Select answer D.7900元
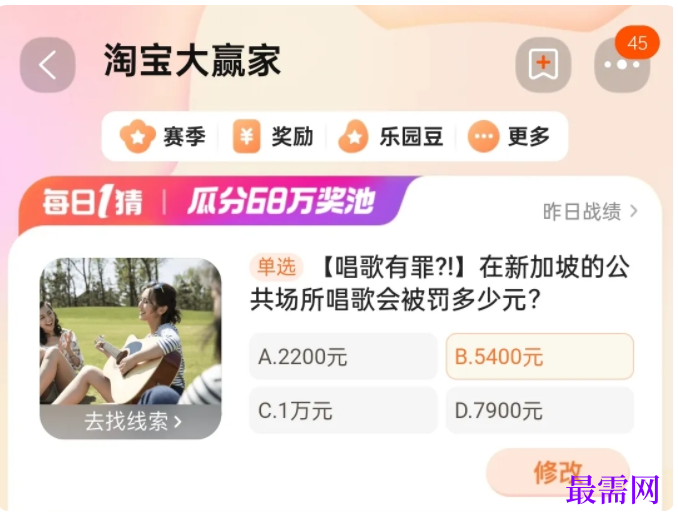This screenshot has height=521, width=678. (x=540, y=410)
